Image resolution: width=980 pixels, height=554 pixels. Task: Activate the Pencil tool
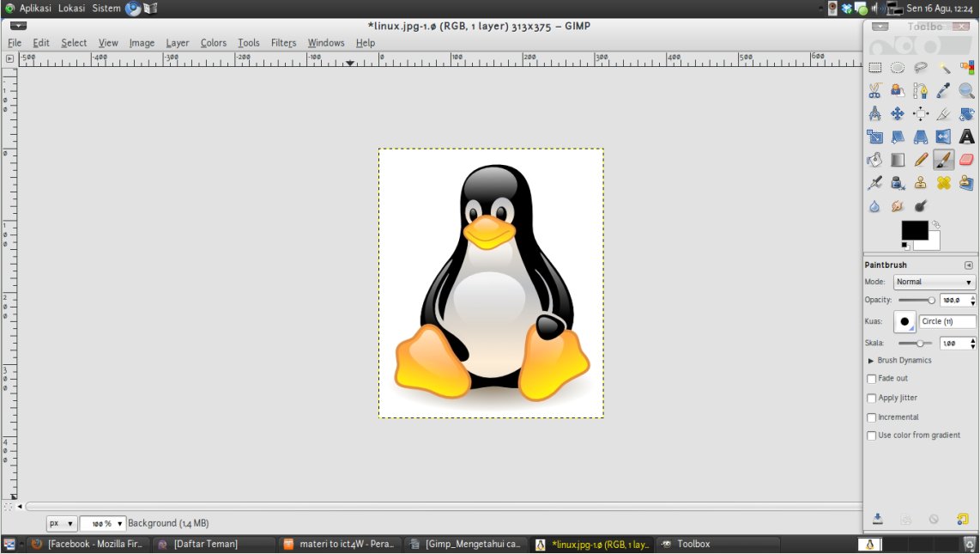(x=921, y=160)
